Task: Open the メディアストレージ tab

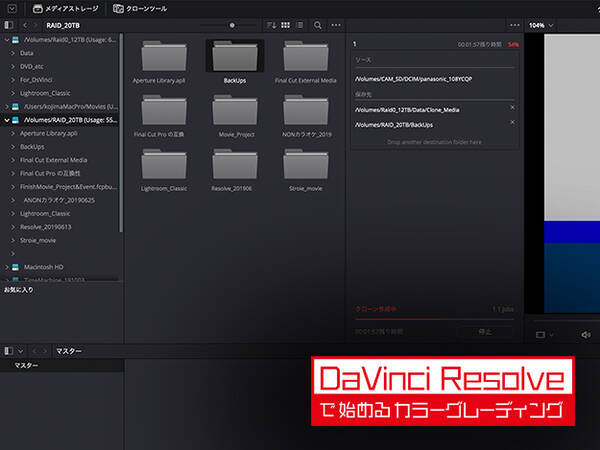Action: (x=65, y=8)
